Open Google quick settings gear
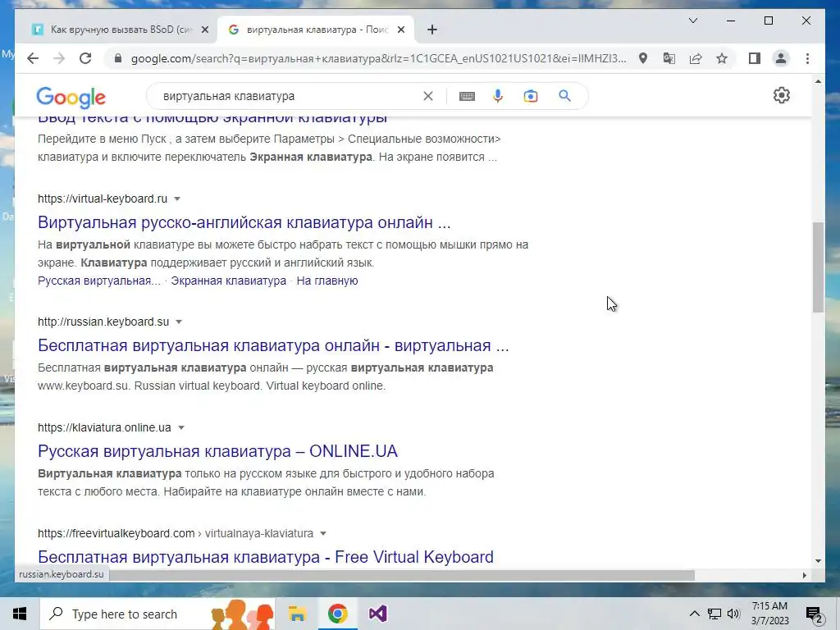The width and height of the screenshot is (840, 630). [782, 95]
